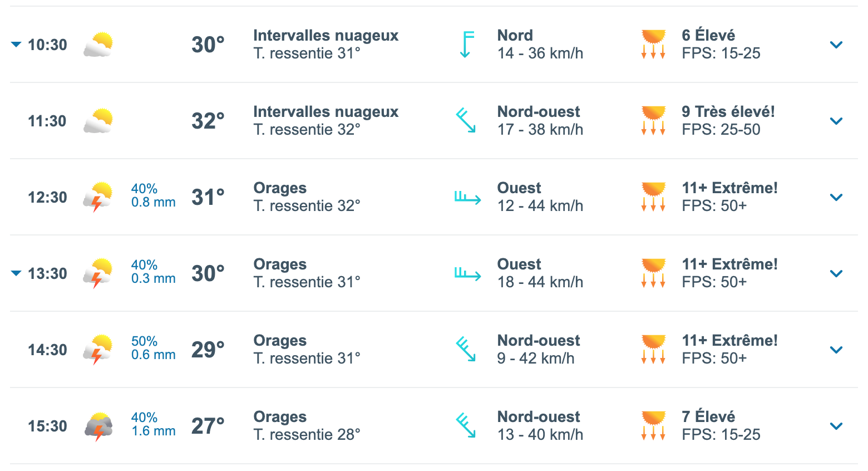Toggle the triangle beside 13:30
868x471 pixels.
[16, 273]
